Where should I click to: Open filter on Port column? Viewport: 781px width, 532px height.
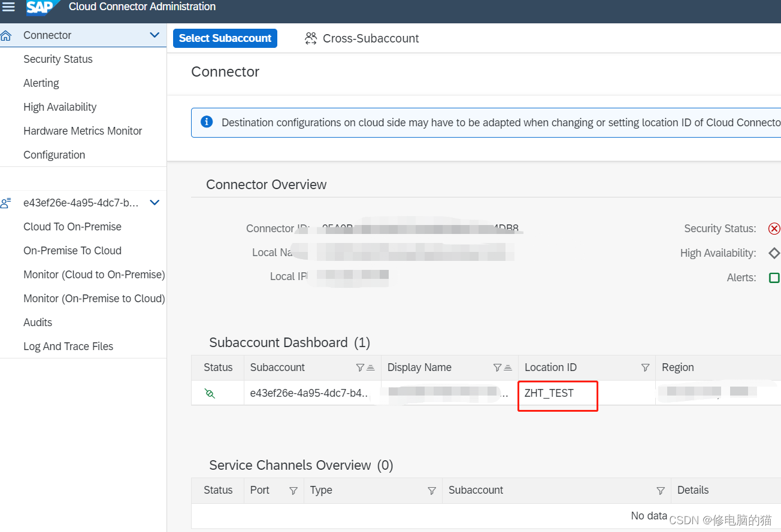tap(293, 491)
